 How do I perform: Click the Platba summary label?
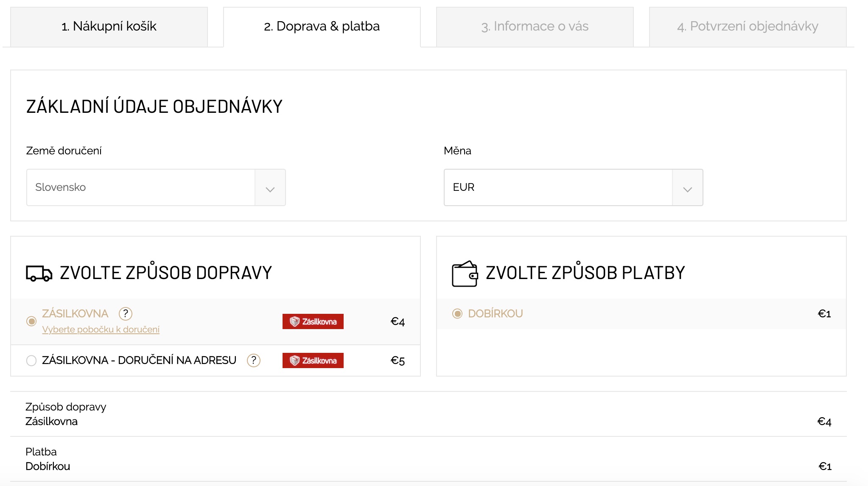(41, 452)
